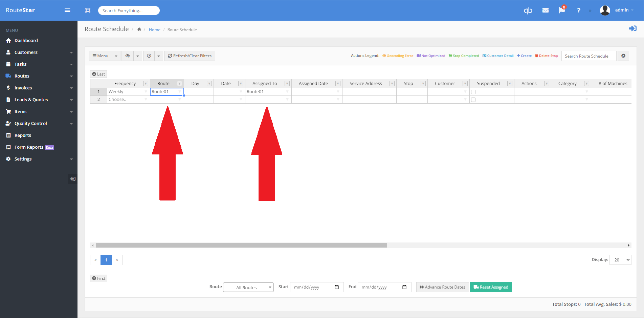Image resolution: width=644 pixels, height=318 pixels.
Task: Open the QuickBooks integration icon
Action: [x=528, y=10]
